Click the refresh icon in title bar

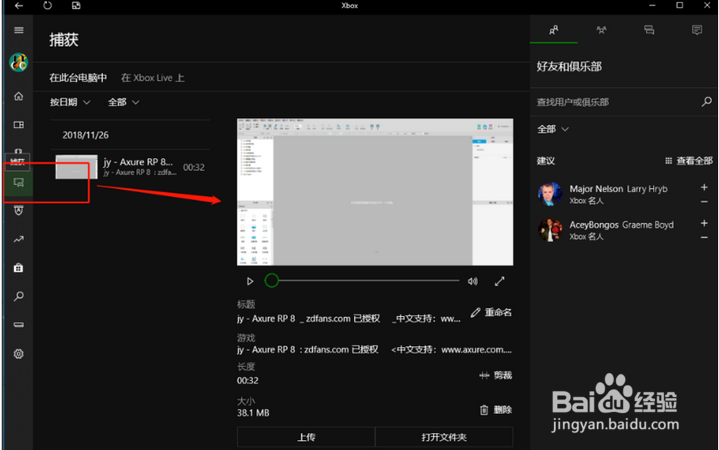pos(48,6)
